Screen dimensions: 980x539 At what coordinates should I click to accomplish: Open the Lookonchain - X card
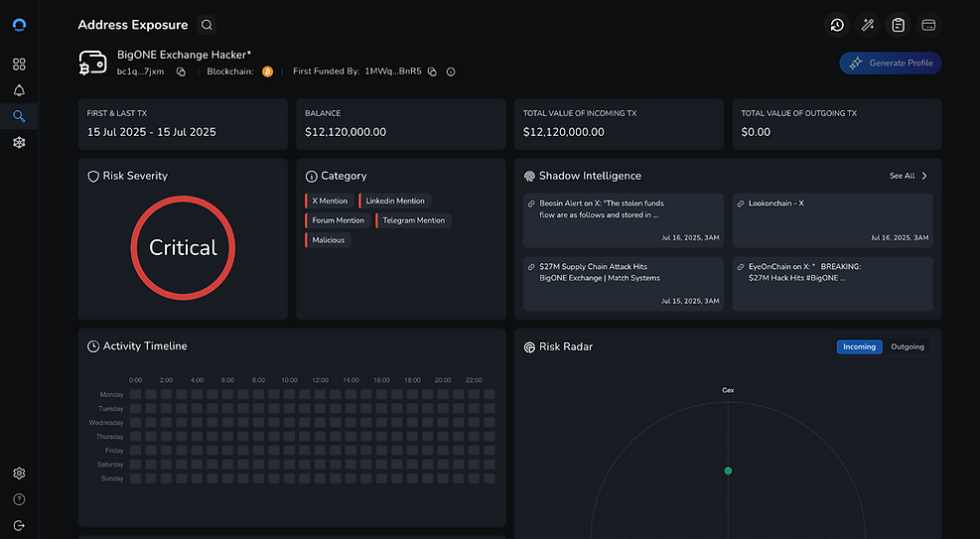(x=832, y=220)
